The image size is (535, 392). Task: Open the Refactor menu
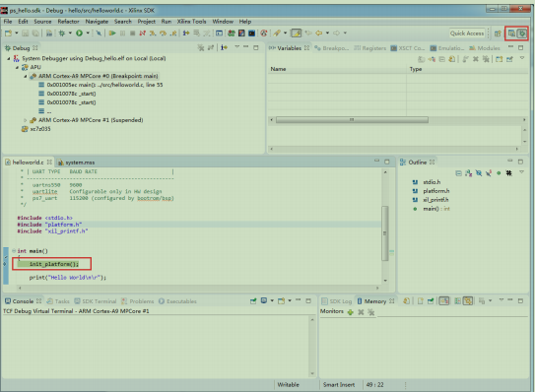click(x=68, y=21)
